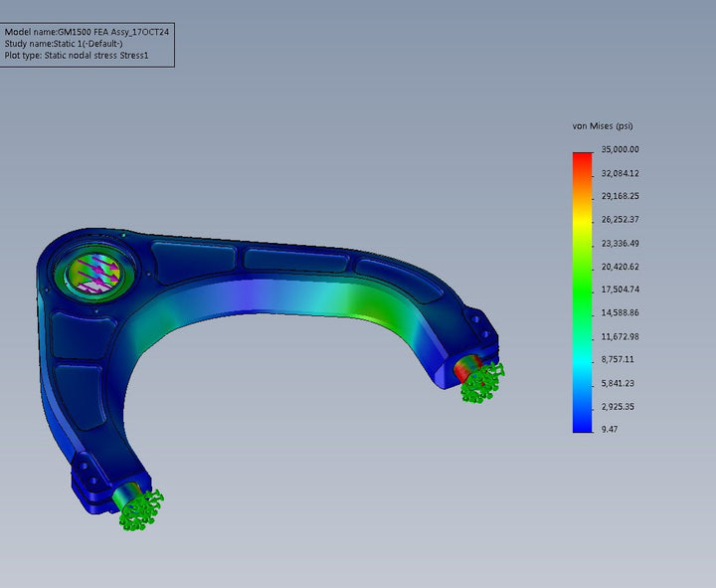Select the Study name Static 1 line
The image size is (716, 588).
click(64, 44)
